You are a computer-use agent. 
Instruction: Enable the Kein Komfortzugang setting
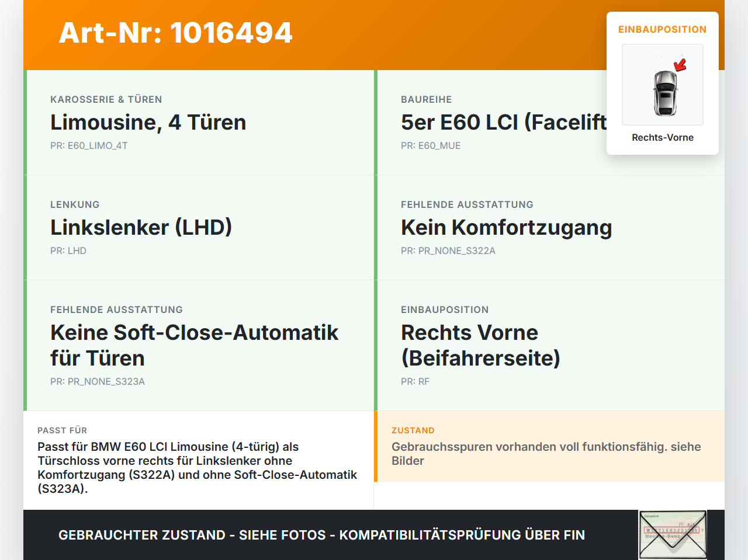(506, 227)
